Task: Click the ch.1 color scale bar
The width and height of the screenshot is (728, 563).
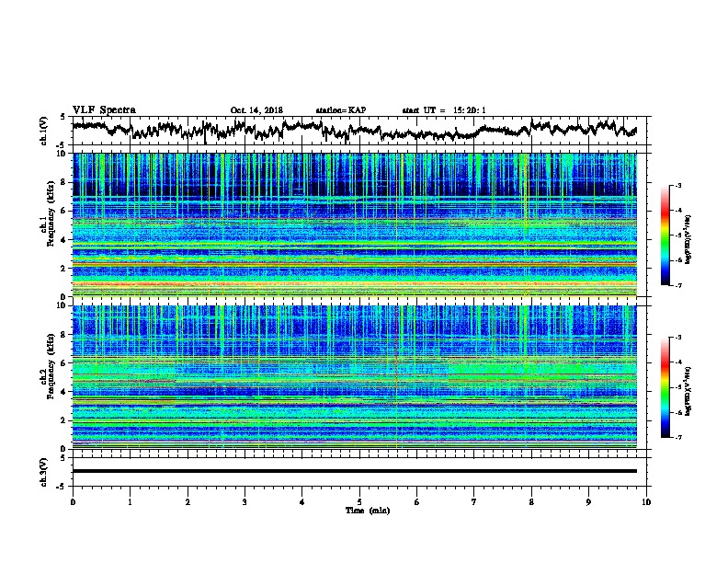Action: (x=665, y=236)
